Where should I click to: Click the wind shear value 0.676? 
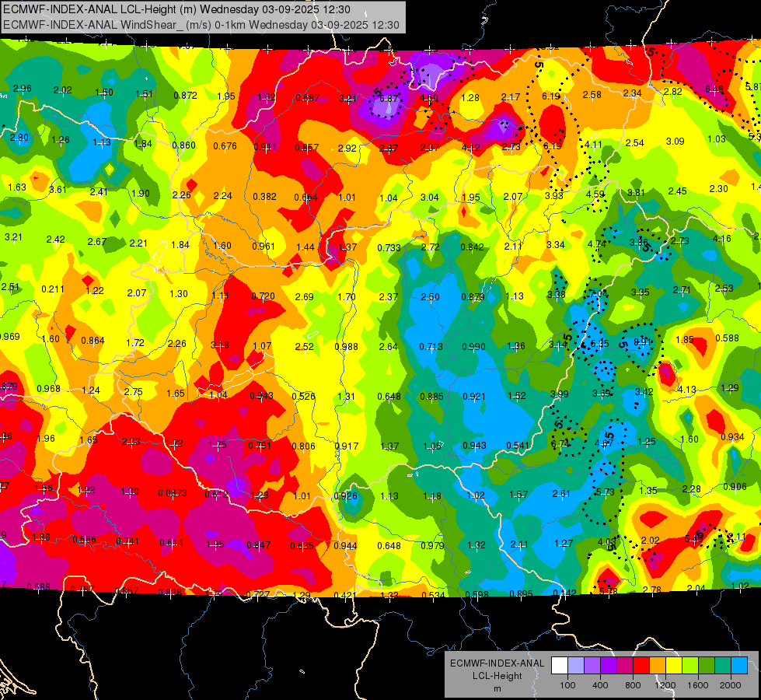point(225,145)
